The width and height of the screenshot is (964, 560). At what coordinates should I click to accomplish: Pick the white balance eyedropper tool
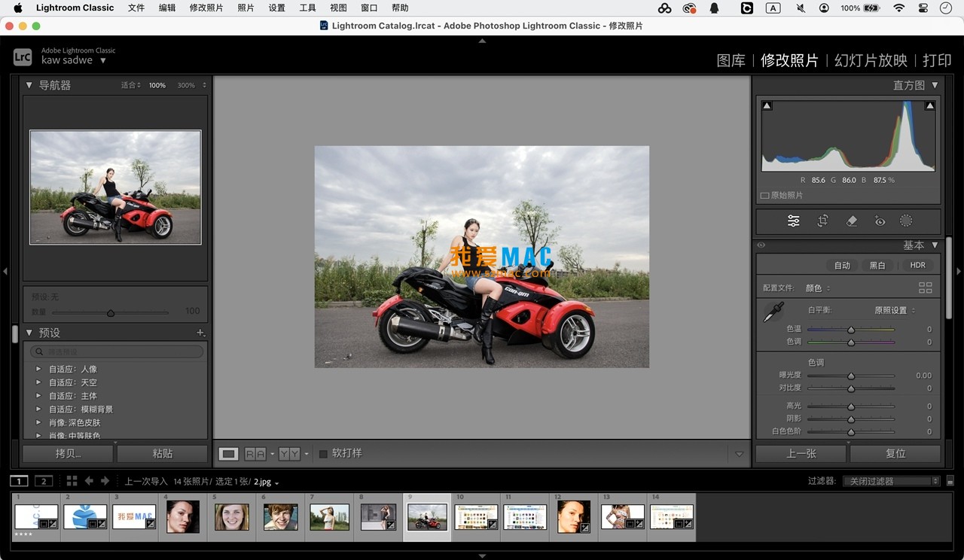tap(773, 312)
